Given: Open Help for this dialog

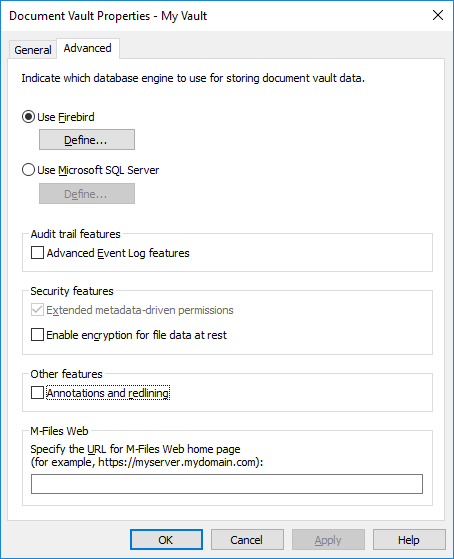Looking at the screenshot, I should (x=409, y=540).
